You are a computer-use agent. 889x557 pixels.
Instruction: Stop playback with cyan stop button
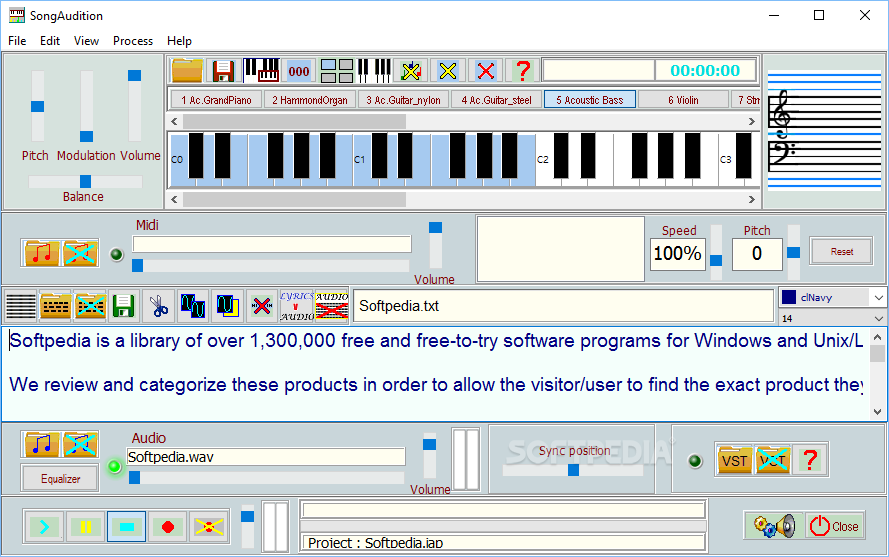[126, 527]
